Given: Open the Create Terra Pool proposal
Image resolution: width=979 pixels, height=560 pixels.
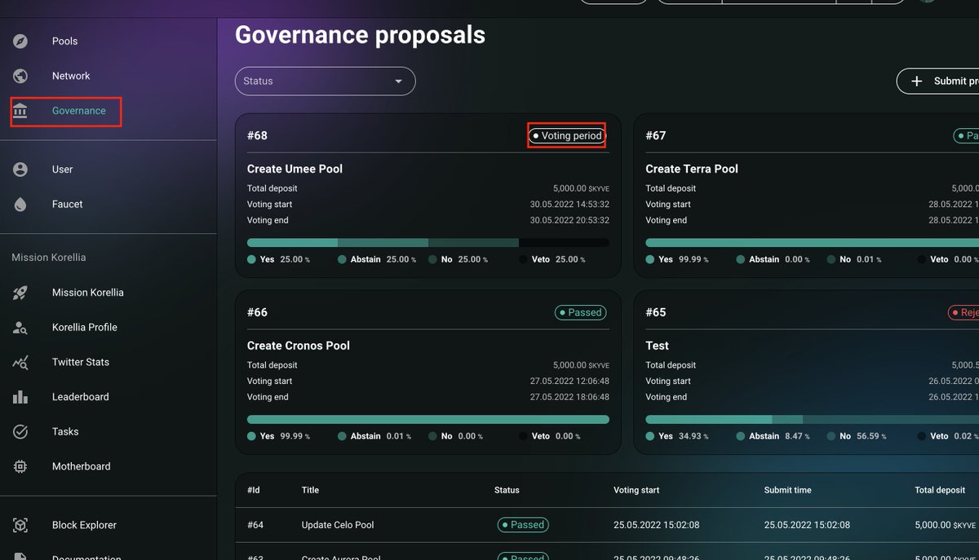Looking at the screenshot, I should [691, 169].
